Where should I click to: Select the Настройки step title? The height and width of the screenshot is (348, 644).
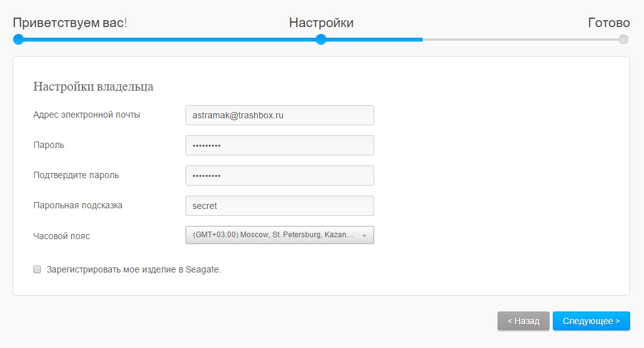pyautogui.click(x=321, y=23)
